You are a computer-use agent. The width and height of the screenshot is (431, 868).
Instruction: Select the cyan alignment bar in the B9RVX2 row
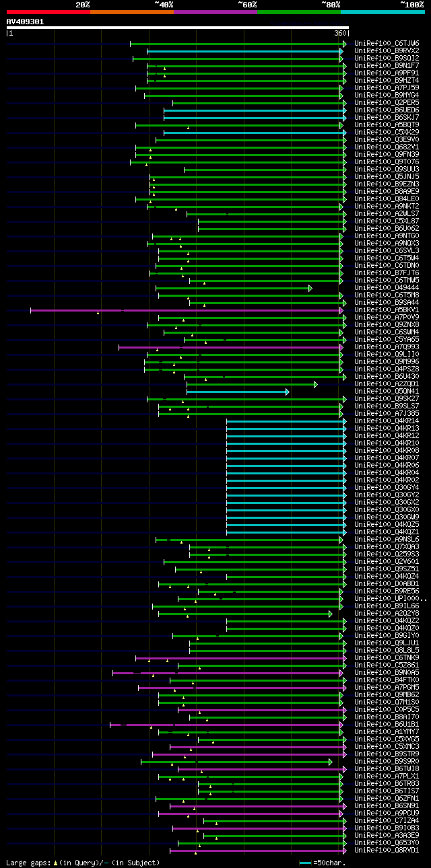coord(244,51)
